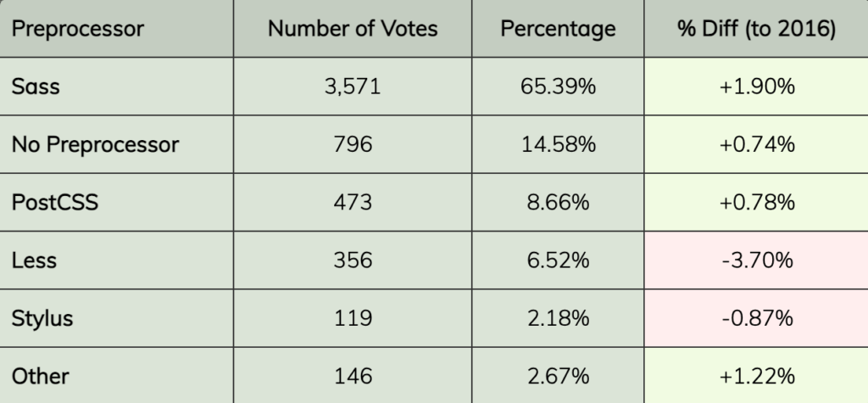Viewport: 868px width, 403px height.
Task: Click the No Preprocessor cell
Action: [x=116, y=144]
